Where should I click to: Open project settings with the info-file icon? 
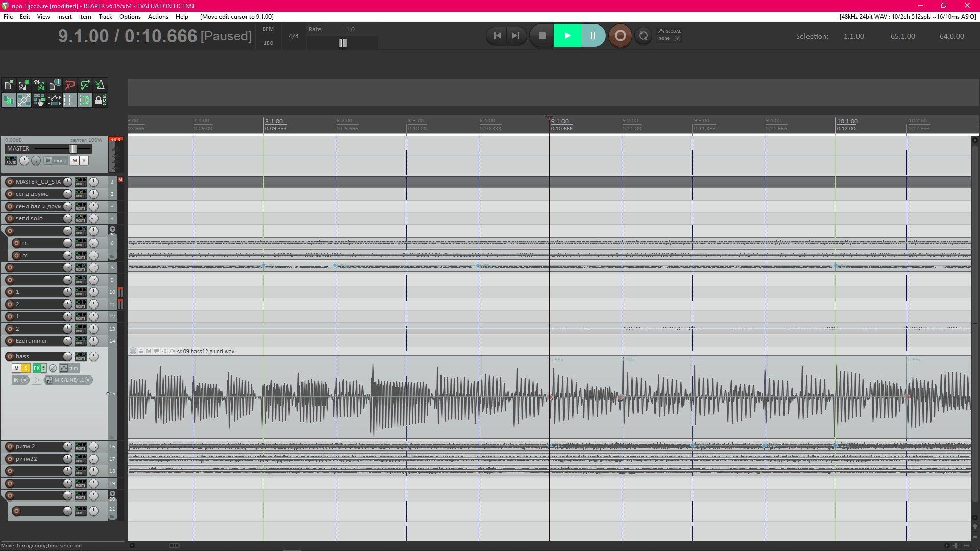pyautogui.click(x=55, y=85)
